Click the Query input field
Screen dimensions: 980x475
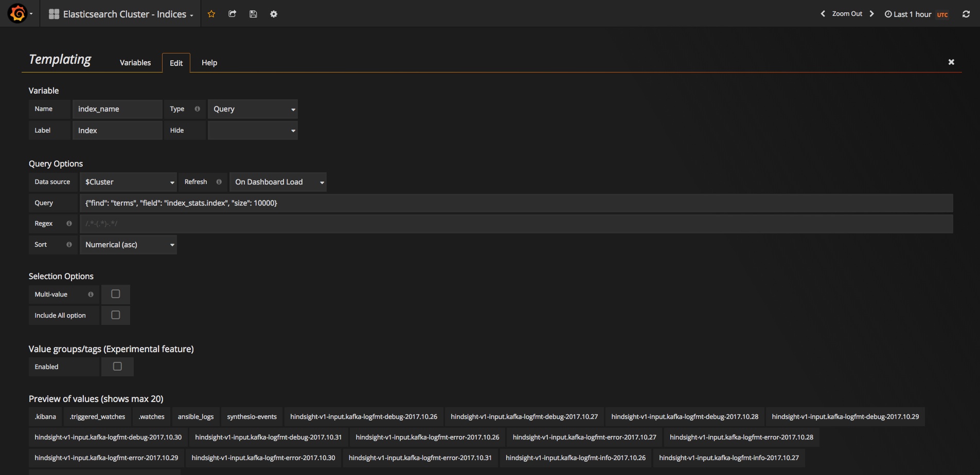tap(516, 203)
